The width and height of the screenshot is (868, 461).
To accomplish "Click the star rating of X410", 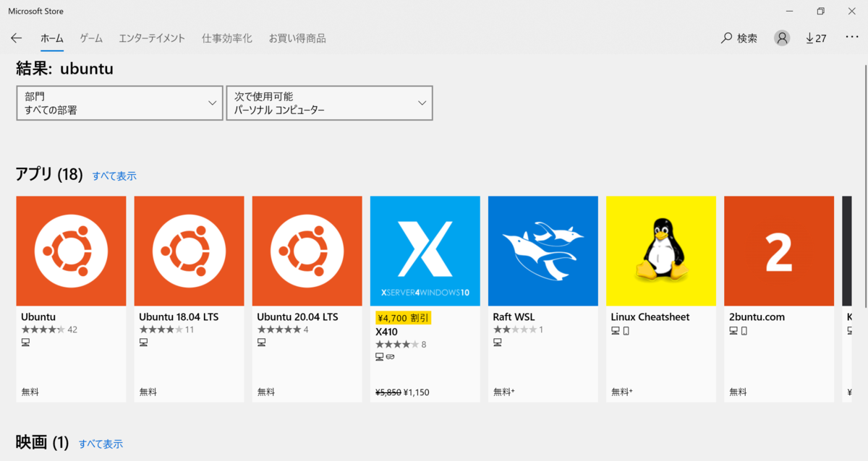I will pos(396,344).
